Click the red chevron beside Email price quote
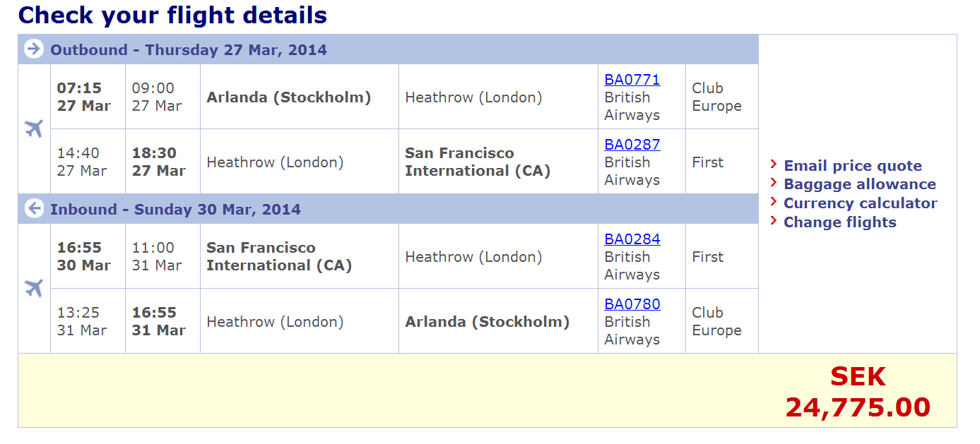 pyautogui.click(x=774, y=165)
